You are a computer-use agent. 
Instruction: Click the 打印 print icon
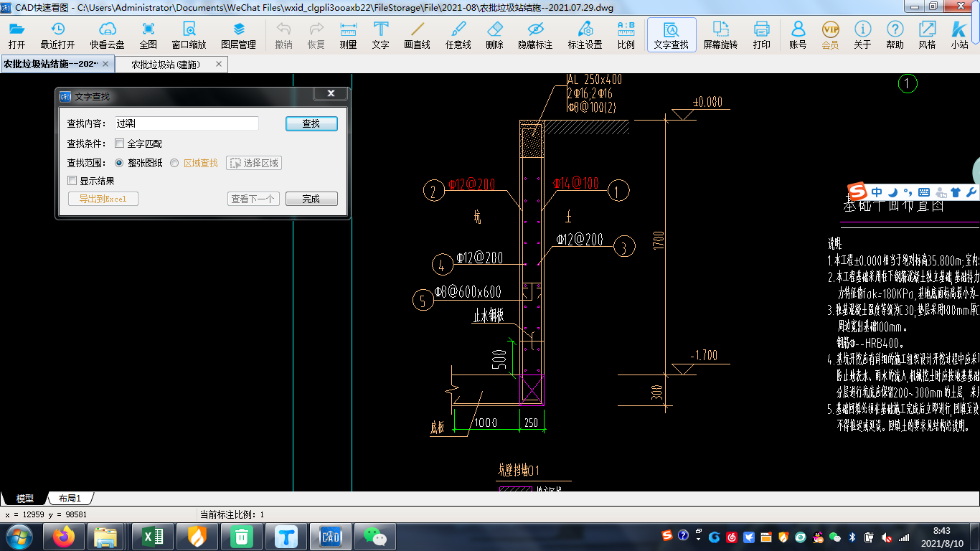tap(761, 35)
